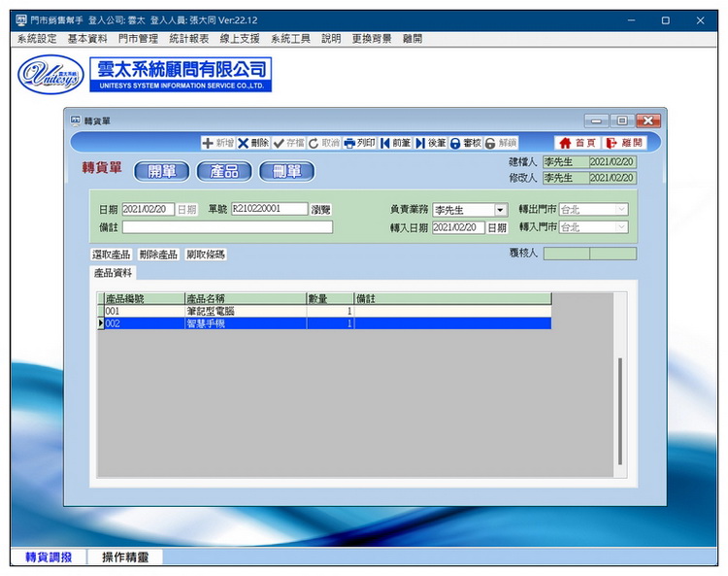The image size is (728, 576).
Task: Click into the 備註 input field
Action: (227, 227)
